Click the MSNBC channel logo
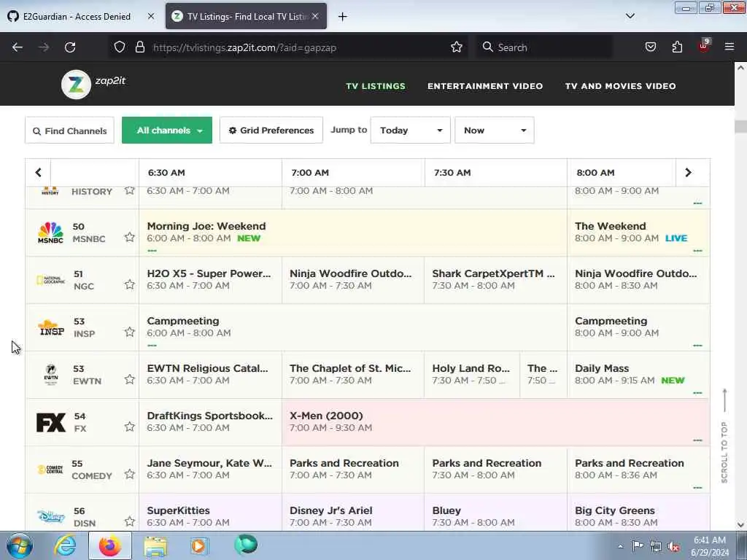 pyautogui.click(x=50, y=233)
